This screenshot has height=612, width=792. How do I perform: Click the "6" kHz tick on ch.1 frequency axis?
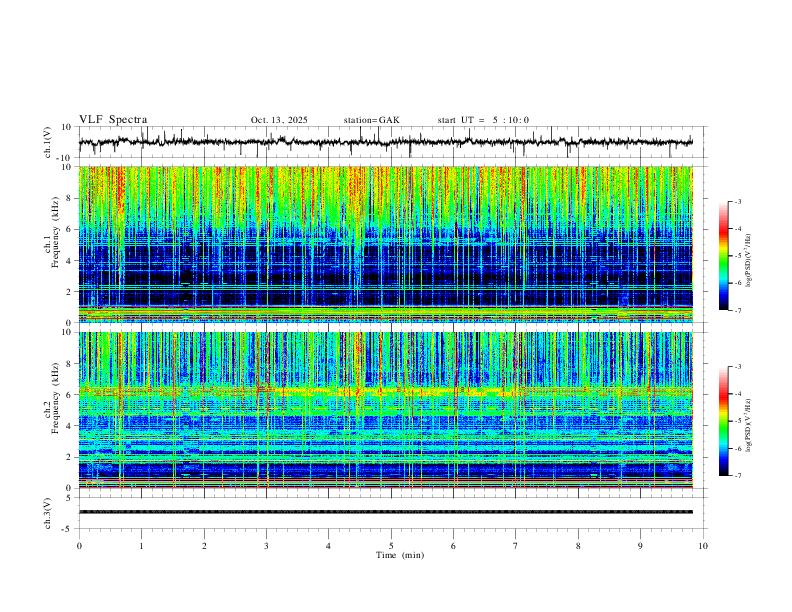71,229
